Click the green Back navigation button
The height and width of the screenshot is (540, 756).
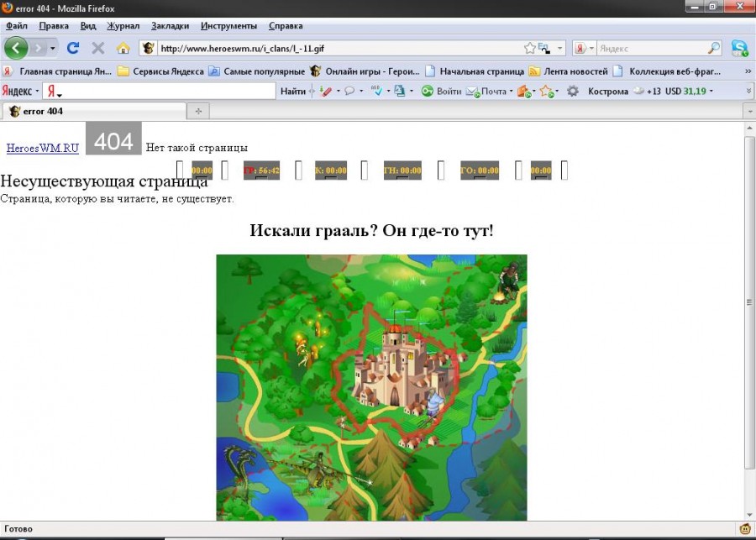point(17,48)
